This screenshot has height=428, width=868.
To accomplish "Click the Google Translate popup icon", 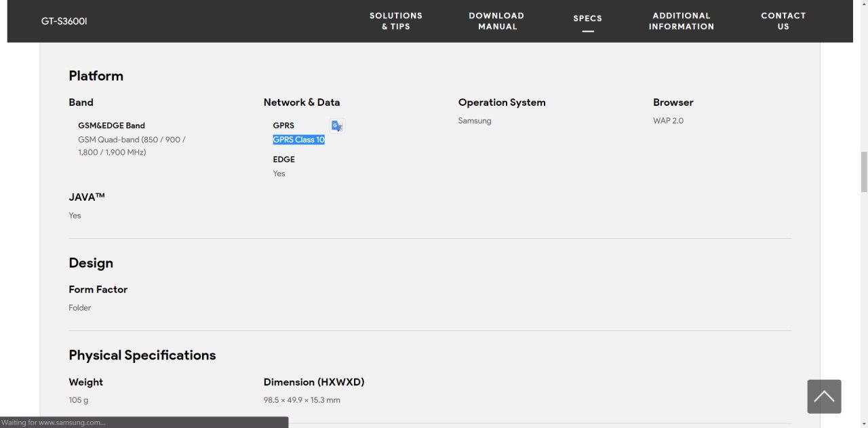I will [x=337, y=125].
